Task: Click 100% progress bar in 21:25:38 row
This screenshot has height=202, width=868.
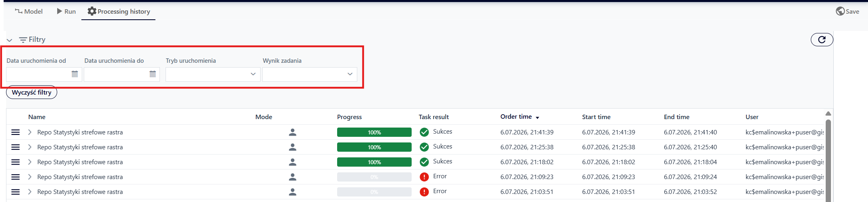Action: [374, 147]
